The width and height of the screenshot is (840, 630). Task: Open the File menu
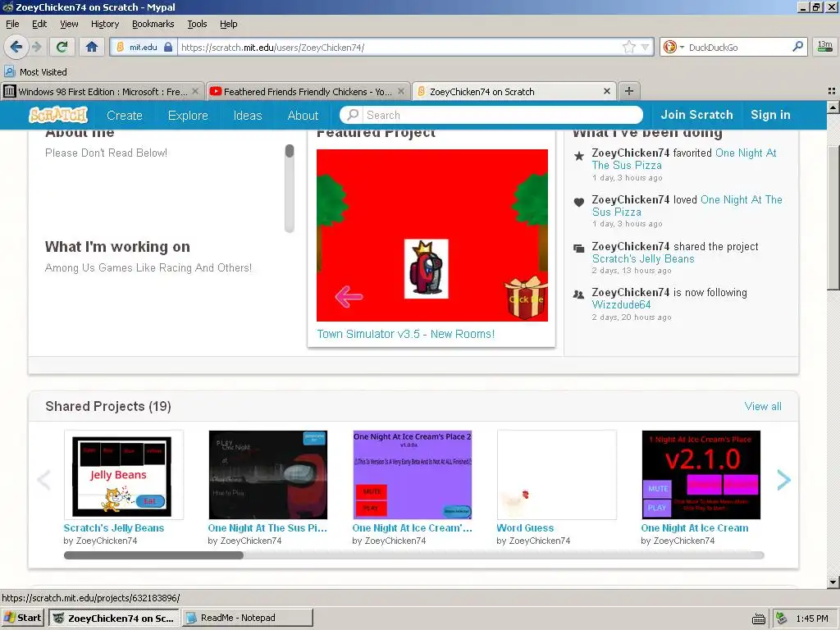[x=12, y=24]
